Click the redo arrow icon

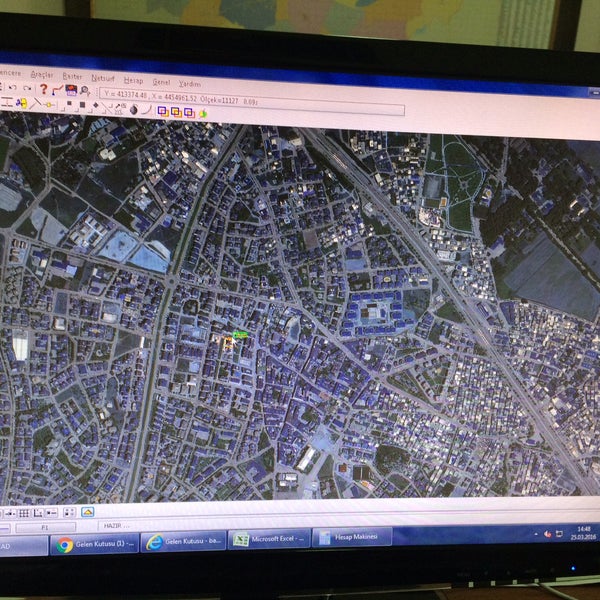[x=27, y=88]
